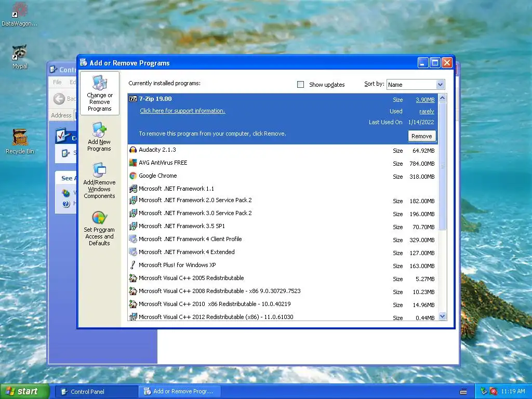Click here for support information link
The width and height of the screenshot is (532, 399).
182,111
